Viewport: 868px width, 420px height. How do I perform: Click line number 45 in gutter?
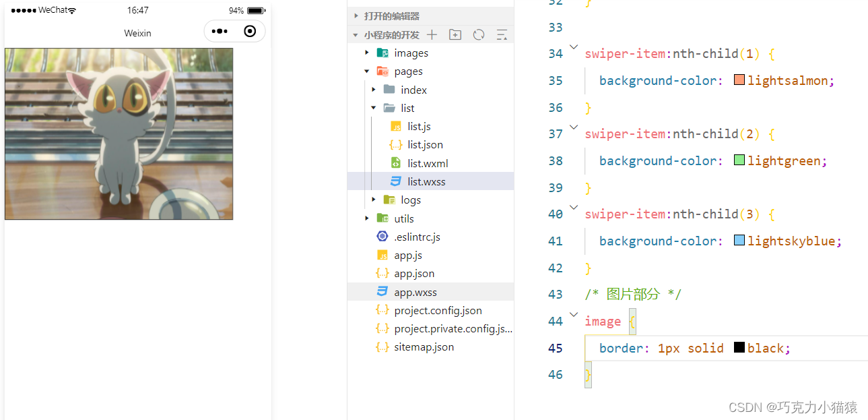(x=555, y=349)
